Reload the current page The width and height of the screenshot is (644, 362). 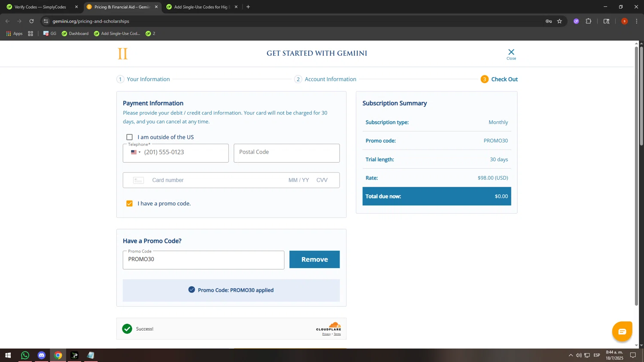click(31, 21)
